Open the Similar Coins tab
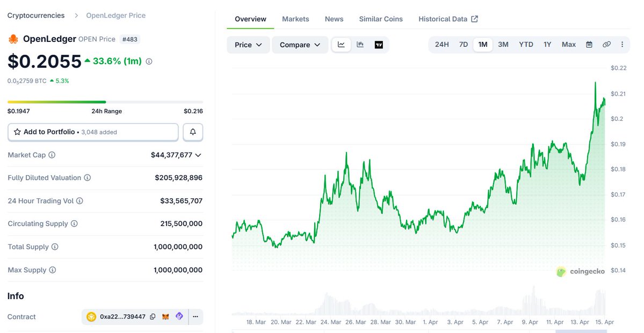The image size is (644, 333). tap(381, 19)
